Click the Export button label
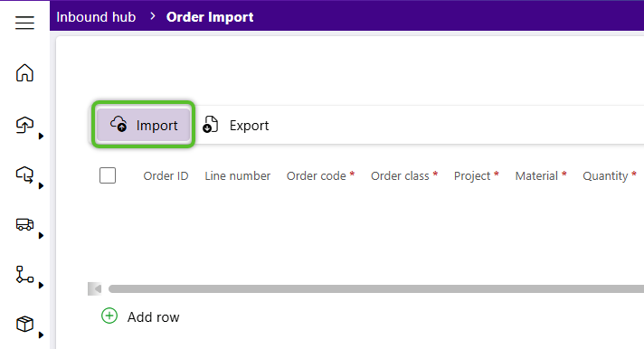This screenshot has height=349, width=644. coord(249,126)
